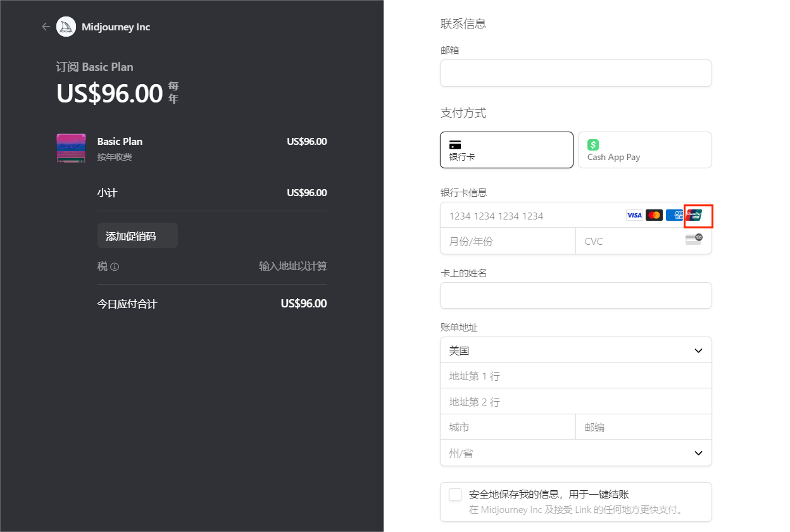Focus the CVC field
Image resolution: width=790 pixels, height=532 pixels.
644,241
